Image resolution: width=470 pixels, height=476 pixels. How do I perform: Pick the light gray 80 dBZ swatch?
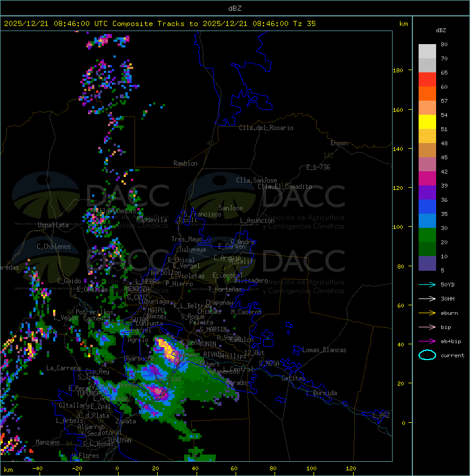click(427, 51)
